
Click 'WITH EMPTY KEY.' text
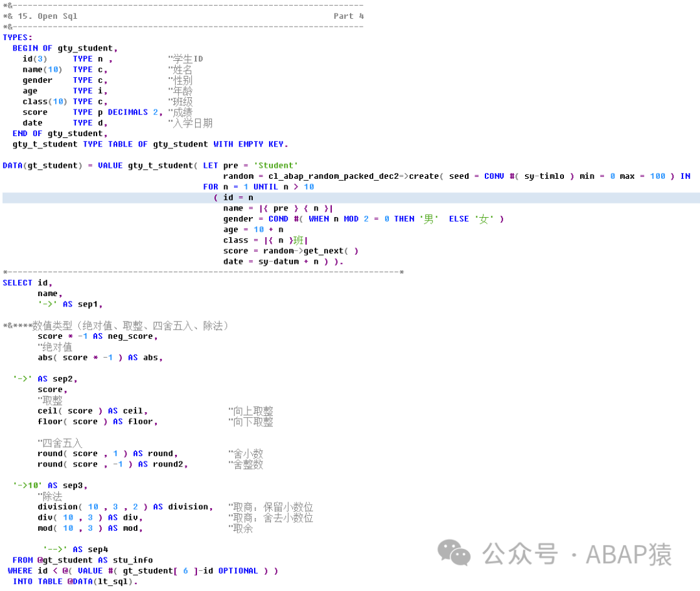pyautogui.click(x=250, y=144)
